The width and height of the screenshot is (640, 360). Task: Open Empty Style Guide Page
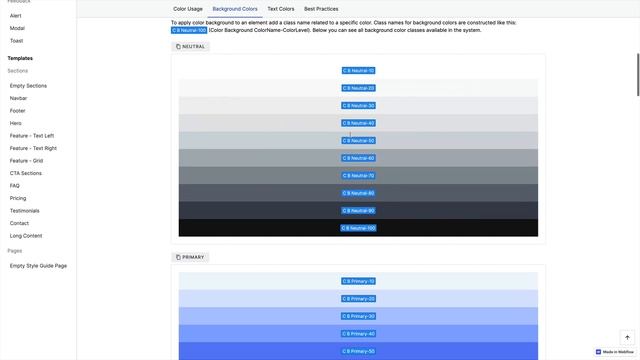(38, 266)
